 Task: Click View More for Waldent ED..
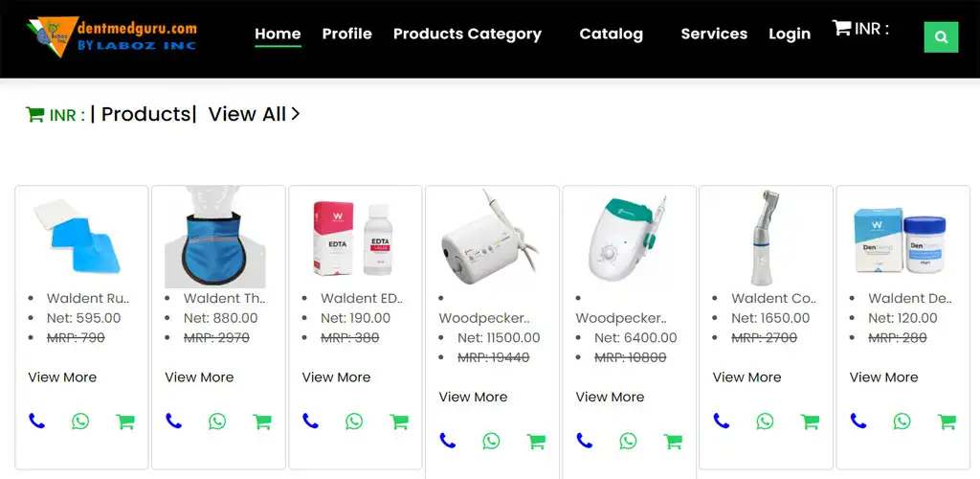point(336,377)
